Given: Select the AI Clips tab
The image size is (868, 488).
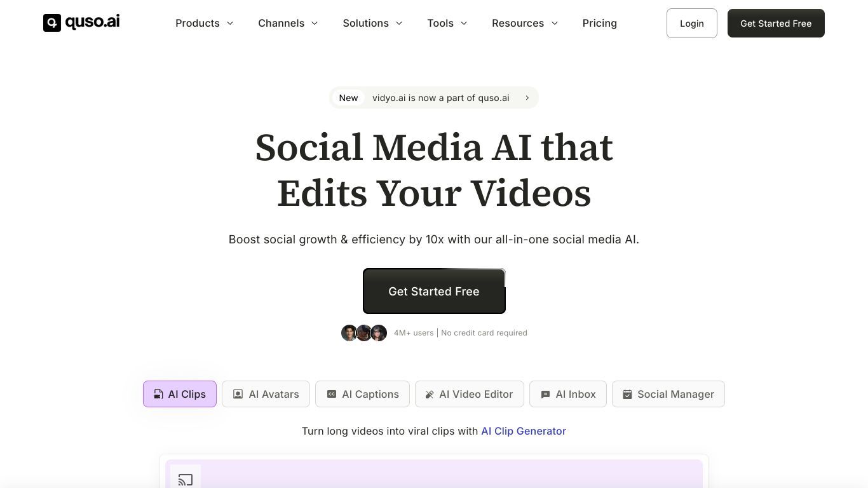Looking at the screenshot, I should (180, 394).
